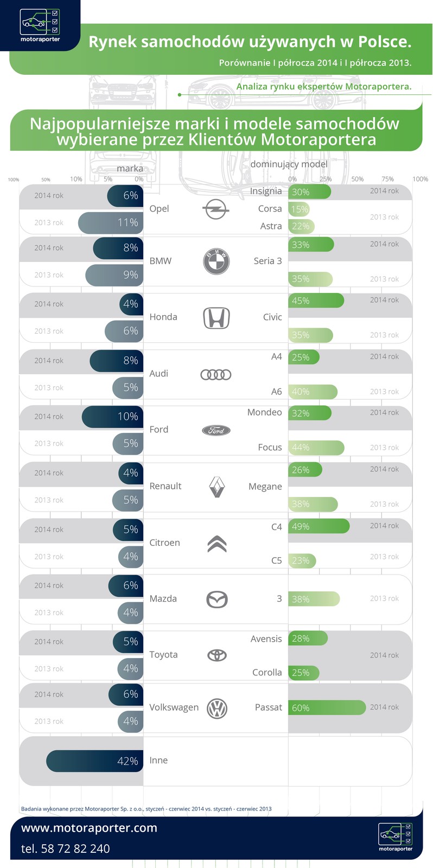Click the motoraporter logo in the top-left corner
433x868 pixels.
40,25
